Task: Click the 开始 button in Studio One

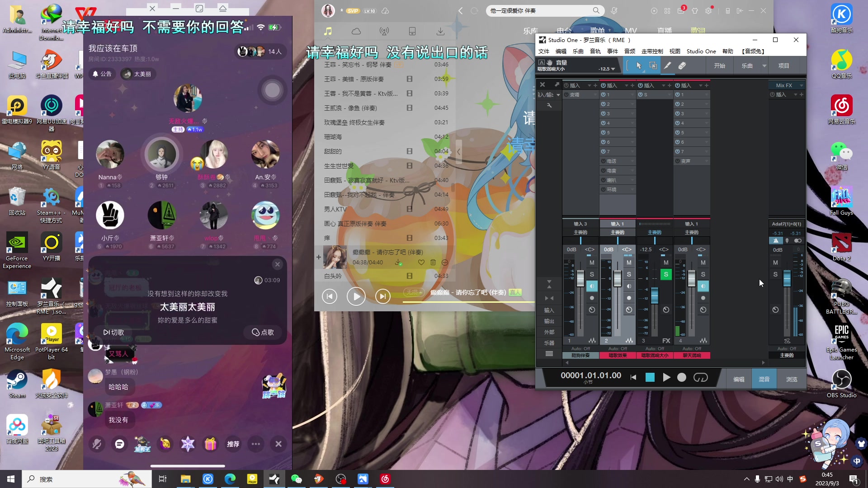Action: coord(719,66)
